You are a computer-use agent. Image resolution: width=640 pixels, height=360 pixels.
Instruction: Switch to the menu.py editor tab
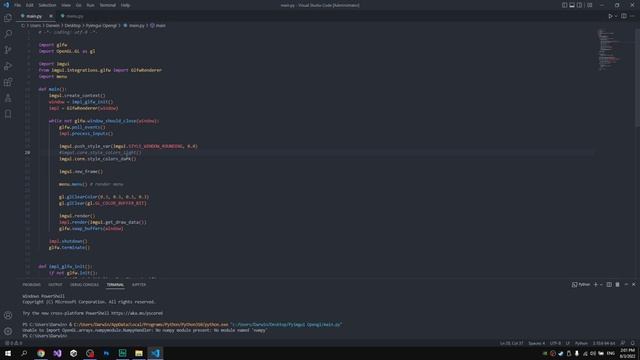pos(75,16)
